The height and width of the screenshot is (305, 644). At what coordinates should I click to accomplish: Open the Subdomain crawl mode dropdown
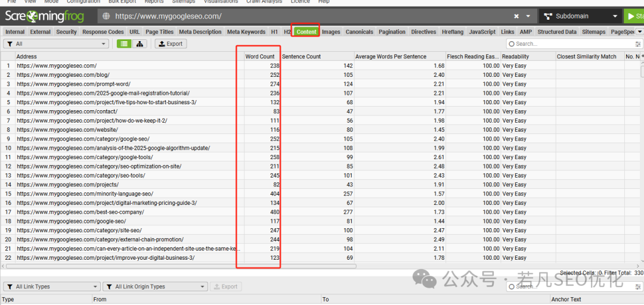coord(580,17)
